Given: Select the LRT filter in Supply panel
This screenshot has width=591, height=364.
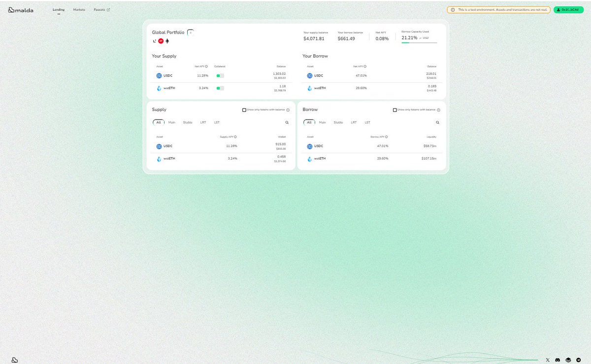Looking at the screenshot, I should point(203,122).
